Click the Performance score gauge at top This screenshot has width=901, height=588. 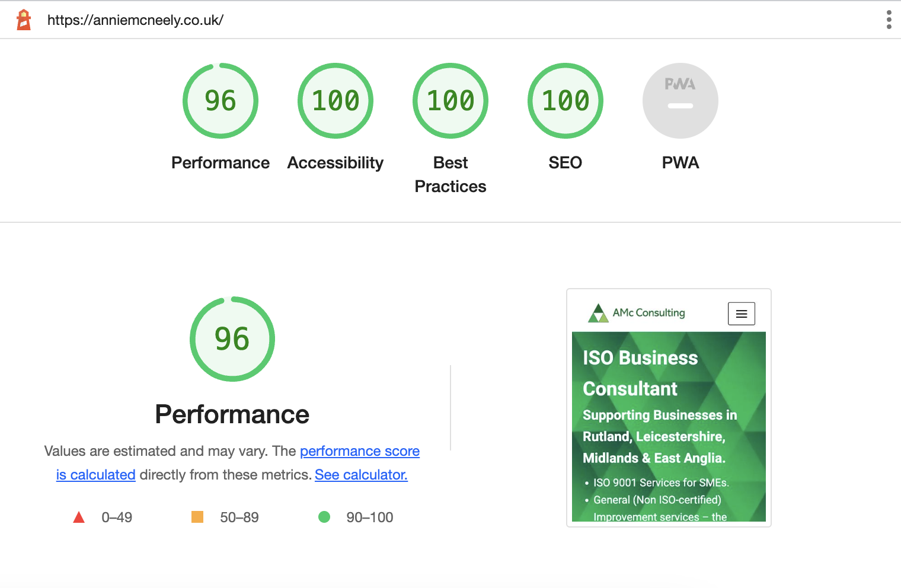click(221, 101)
